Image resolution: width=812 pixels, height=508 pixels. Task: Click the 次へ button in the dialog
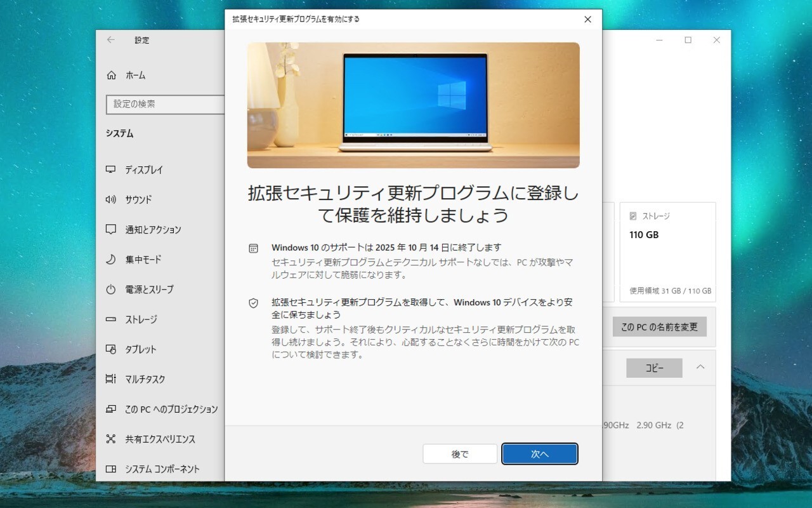click(540, 454)
